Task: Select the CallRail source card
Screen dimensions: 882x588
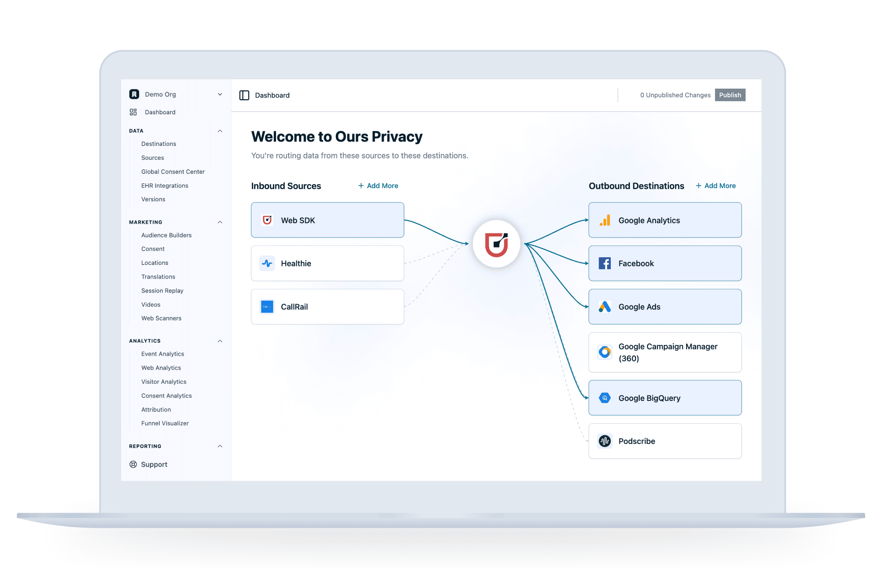Action: [327, 307]
